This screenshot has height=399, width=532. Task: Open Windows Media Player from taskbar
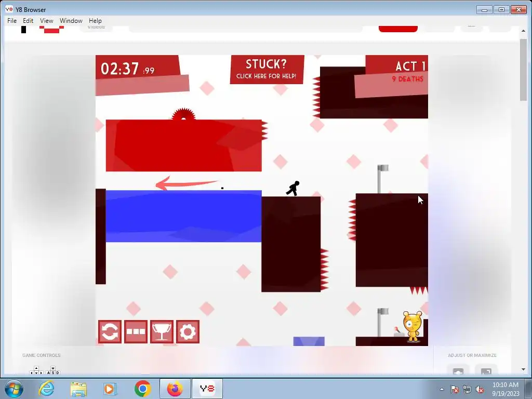(110, 389)
